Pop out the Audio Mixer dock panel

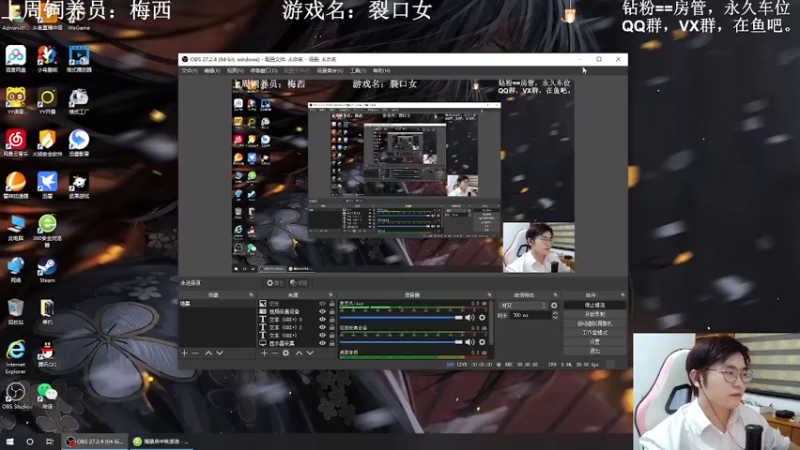[489, 295]
